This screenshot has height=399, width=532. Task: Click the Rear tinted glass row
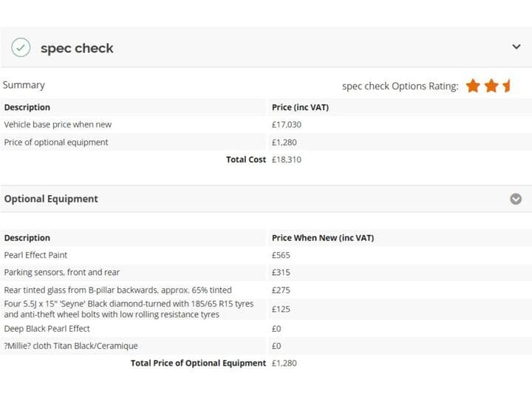[x=266, y=290]
